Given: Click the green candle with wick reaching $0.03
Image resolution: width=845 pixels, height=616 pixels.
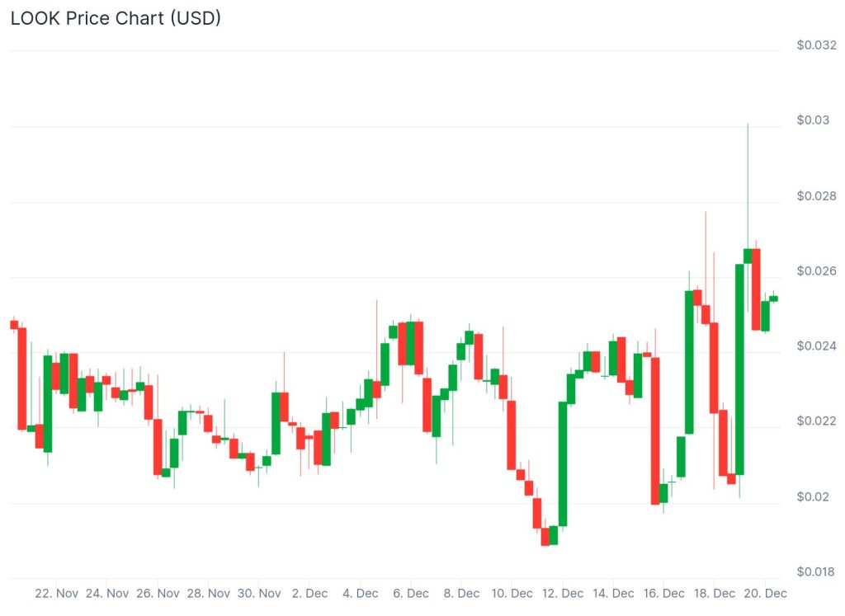Looking at the screenshot, I should pyautogui.click(x=748, y=256).
